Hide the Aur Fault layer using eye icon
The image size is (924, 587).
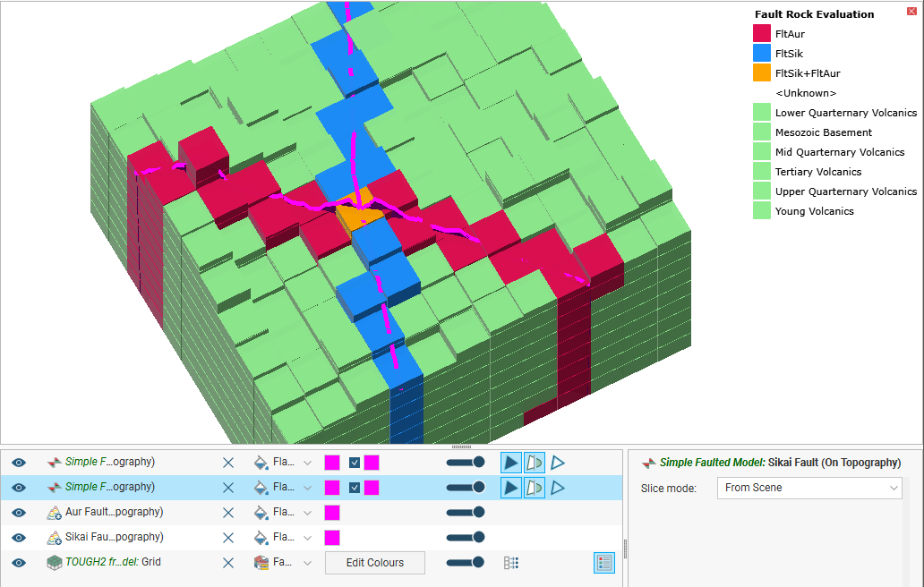[19, 513]
